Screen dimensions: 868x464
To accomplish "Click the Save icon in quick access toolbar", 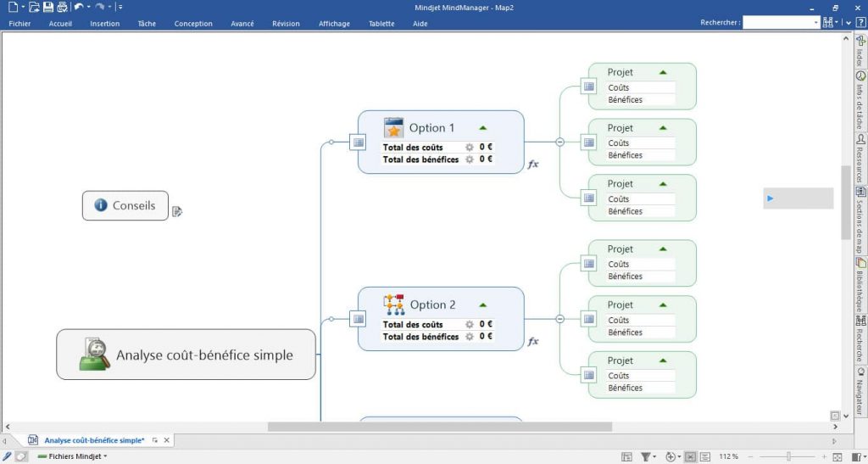I will pyautogui.click(x=48, y=7).
